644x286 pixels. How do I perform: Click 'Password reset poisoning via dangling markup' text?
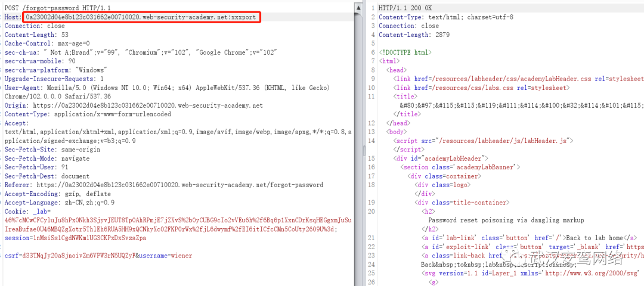(x=506, y=220)
